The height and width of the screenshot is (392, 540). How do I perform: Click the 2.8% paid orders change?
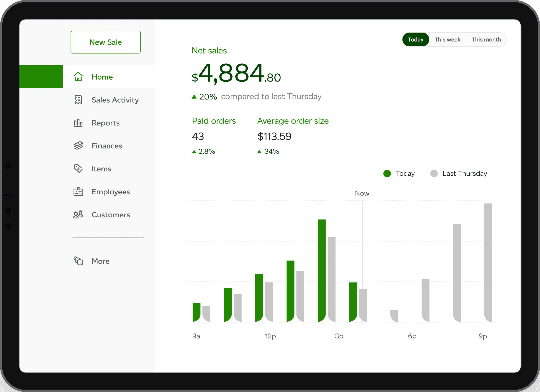click(206, 152)
